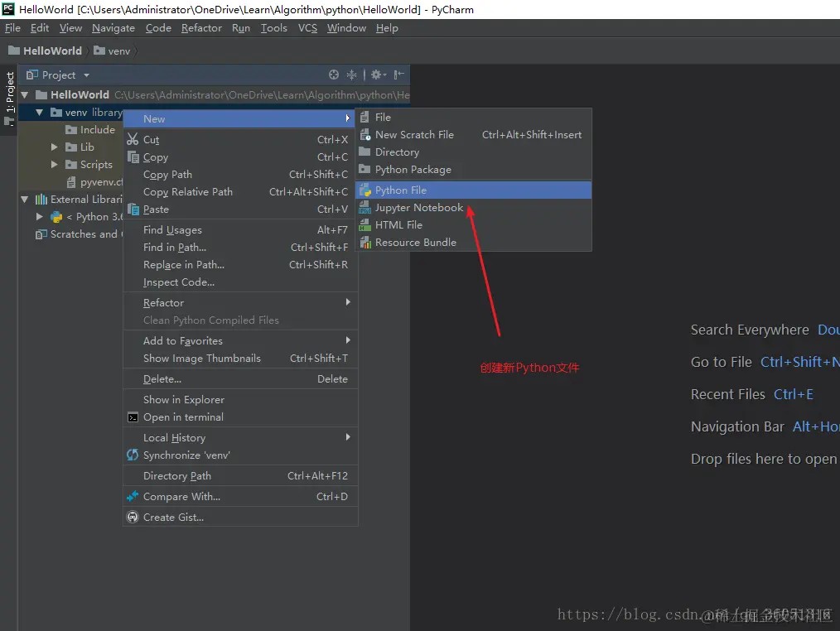The image size is (840, 631).
Task: Expand the Lib folder node
Action: pos(54,147)
